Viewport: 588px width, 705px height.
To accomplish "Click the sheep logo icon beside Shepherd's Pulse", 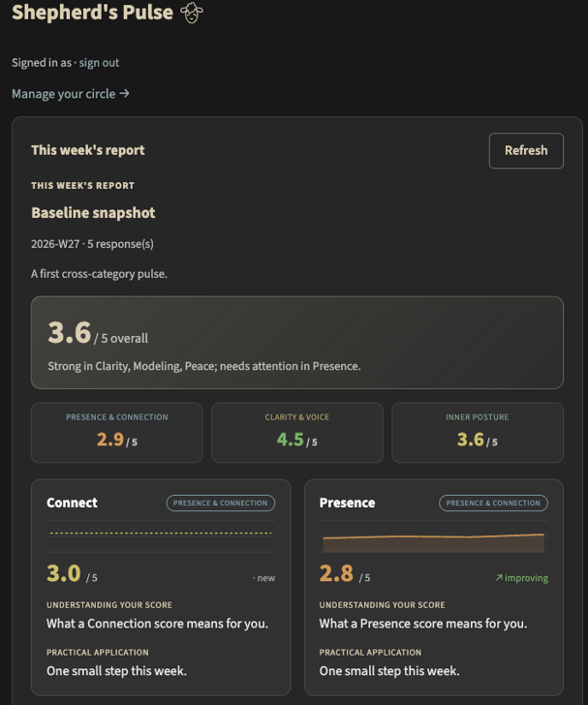I will 192,13.
